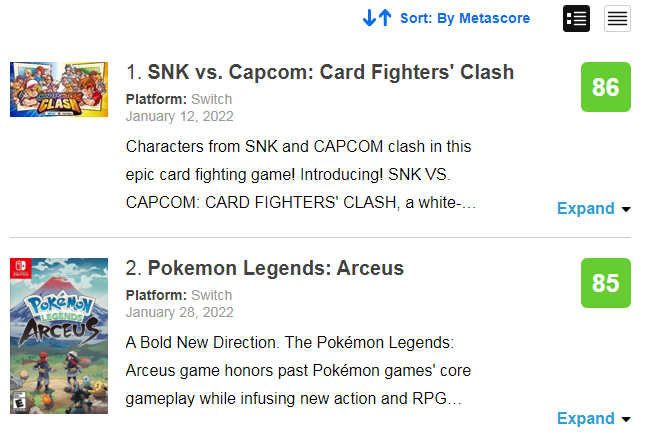
Task: Switch to detailed list view
Action: coord(576,18)
